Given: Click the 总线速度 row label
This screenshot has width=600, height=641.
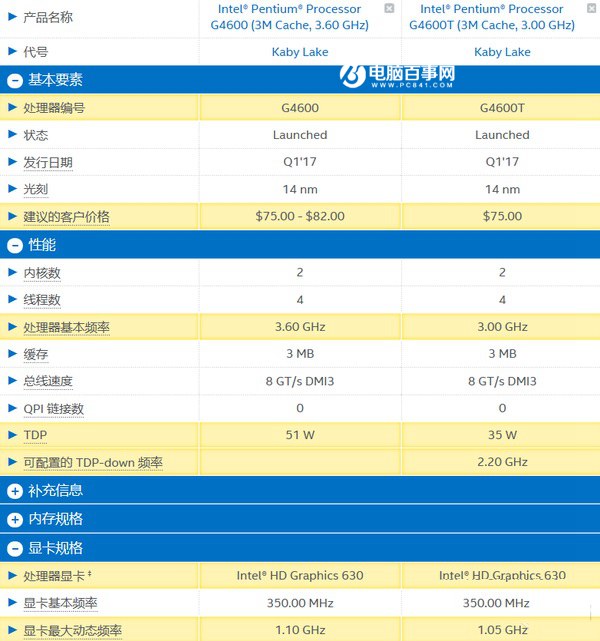Looking at the screenshot, I should tap(48, 381).
